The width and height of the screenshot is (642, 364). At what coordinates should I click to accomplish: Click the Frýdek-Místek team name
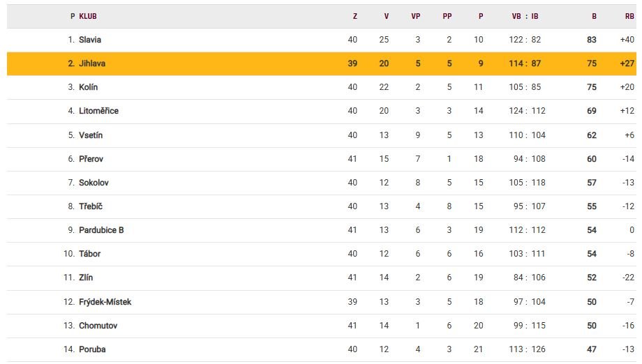pyautogui.click(x=105, y=302)
